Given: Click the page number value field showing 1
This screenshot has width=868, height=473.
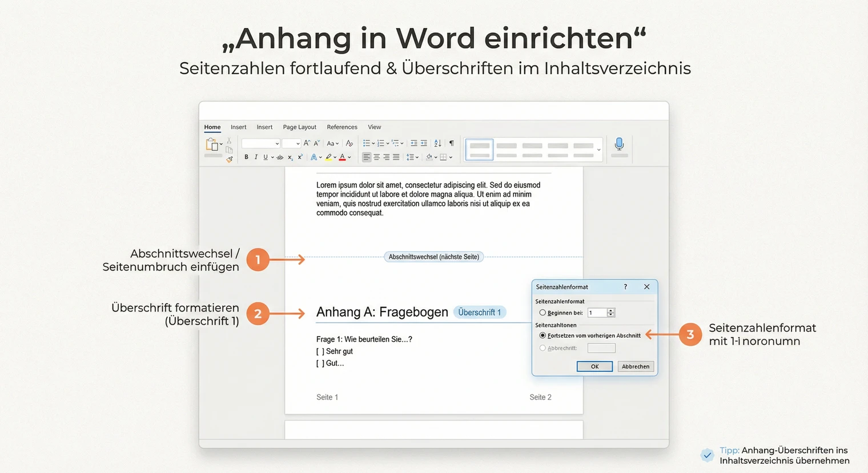Looking at the screenshot, I should (x=597, y=313).
